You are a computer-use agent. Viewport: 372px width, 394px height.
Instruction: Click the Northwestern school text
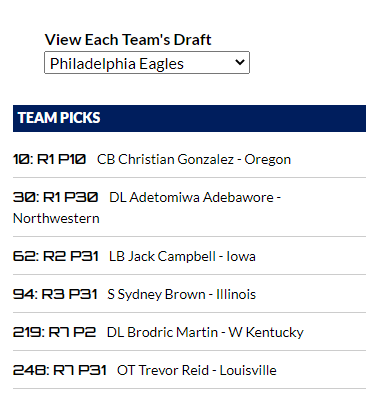(56, 219)
